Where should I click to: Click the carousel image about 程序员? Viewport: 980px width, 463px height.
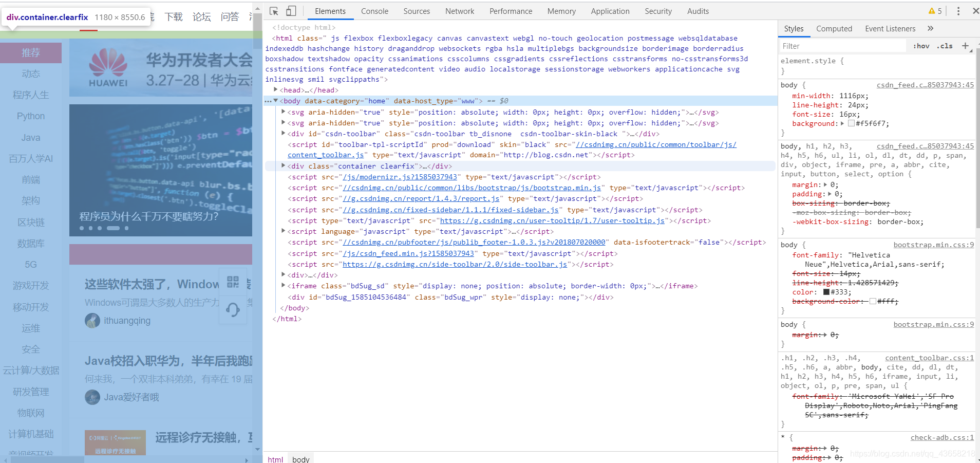(161, 170)
